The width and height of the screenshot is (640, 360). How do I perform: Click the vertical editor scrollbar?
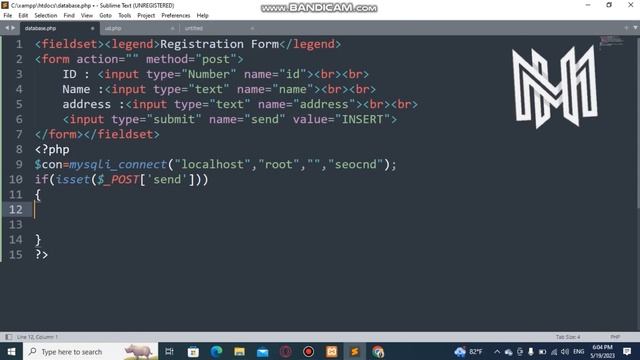click(x=637, y=122)
